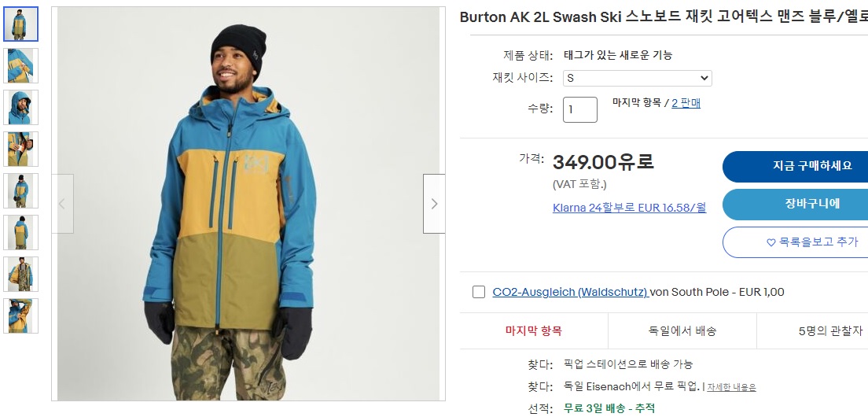Click the 독일에서 배송 info cell
The height and width of the screenshot is (417, 868).
point(682,331)
